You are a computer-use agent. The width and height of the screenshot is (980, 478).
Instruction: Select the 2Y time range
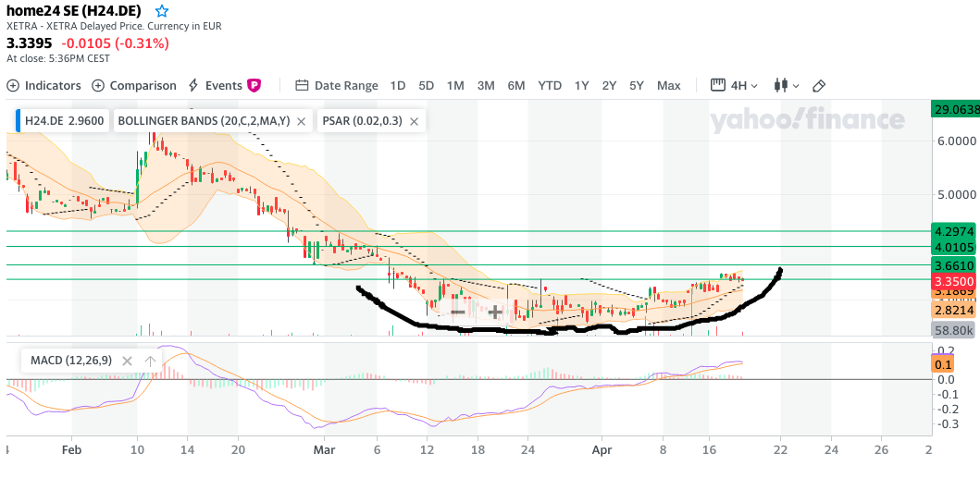[609, 86]
